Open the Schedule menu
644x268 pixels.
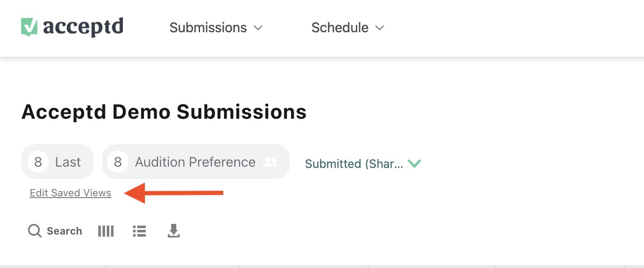[x=340, y=28]
